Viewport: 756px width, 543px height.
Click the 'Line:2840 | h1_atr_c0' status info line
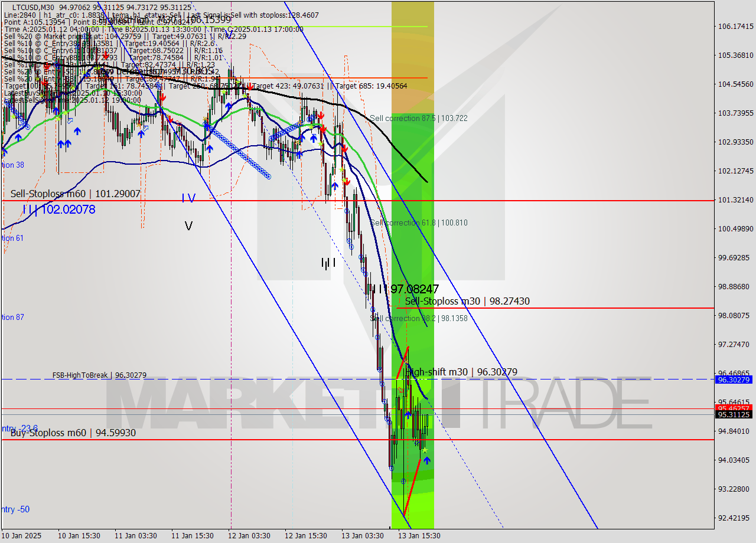coord(161,15)
